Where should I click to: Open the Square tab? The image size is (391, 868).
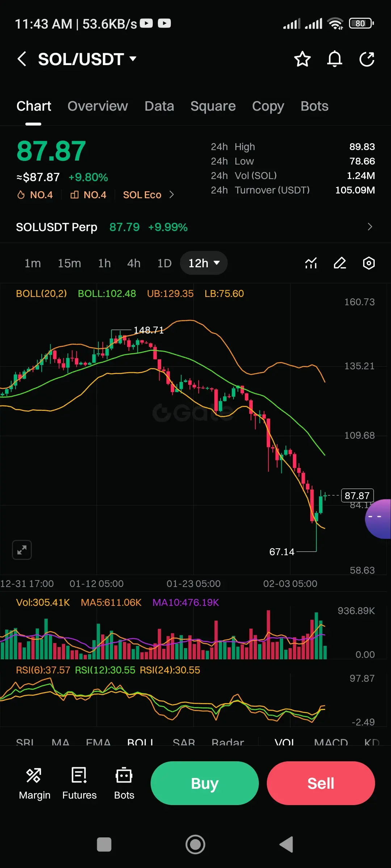point(213,106)
